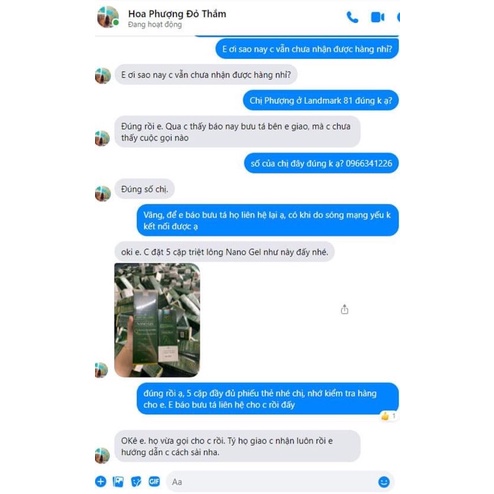This screenshot has width=494, height=494.
Task: Open the GIF picker
Action: click(x=154, y=481)
